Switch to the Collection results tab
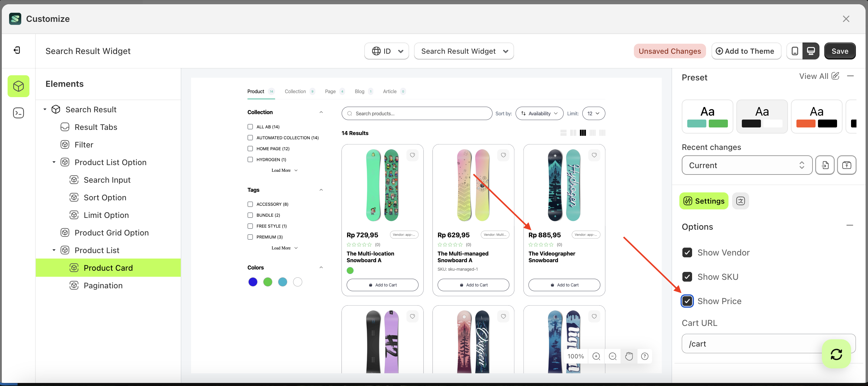This screenshot has height=386, width=868. pyautogui.click(x=295, y=91)
